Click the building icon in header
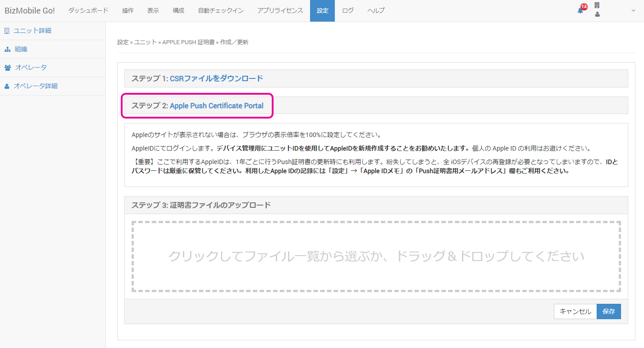644x348 pixels. click(x=597, y=5)
